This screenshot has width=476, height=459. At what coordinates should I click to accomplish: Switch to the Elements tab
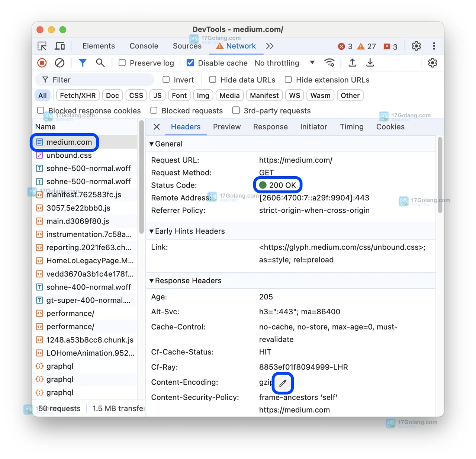point(99,46)
